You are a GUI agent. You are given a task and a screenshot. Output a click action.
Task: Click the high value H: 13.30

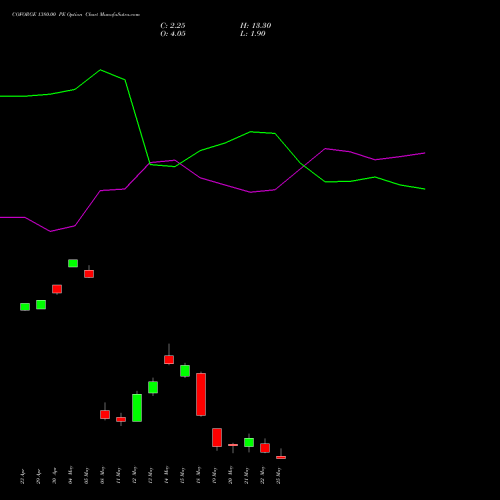[255, 26]
